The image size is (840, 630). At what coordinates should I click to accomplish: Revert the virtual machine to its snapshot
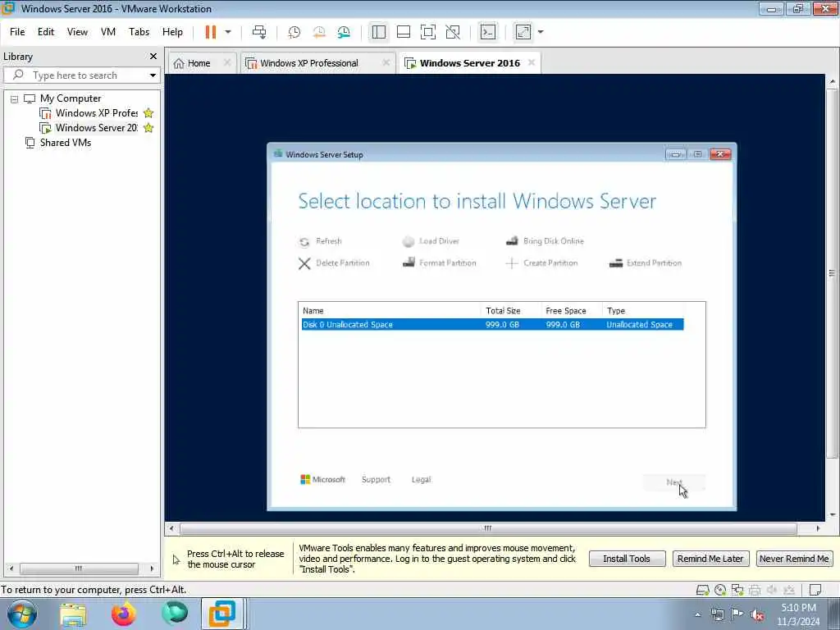[x=319, y=32]
